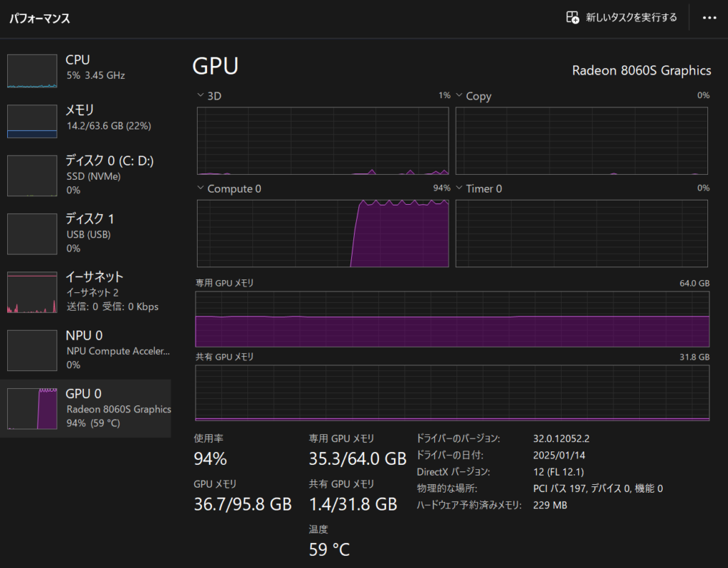
Task: Click the Timer 0 usage graph
Action: 582,234
